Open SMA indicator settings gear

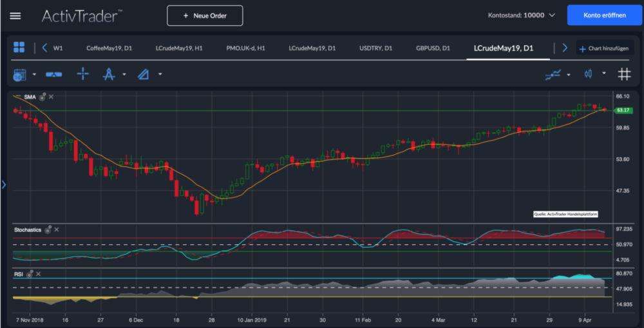tap(43, 97)
